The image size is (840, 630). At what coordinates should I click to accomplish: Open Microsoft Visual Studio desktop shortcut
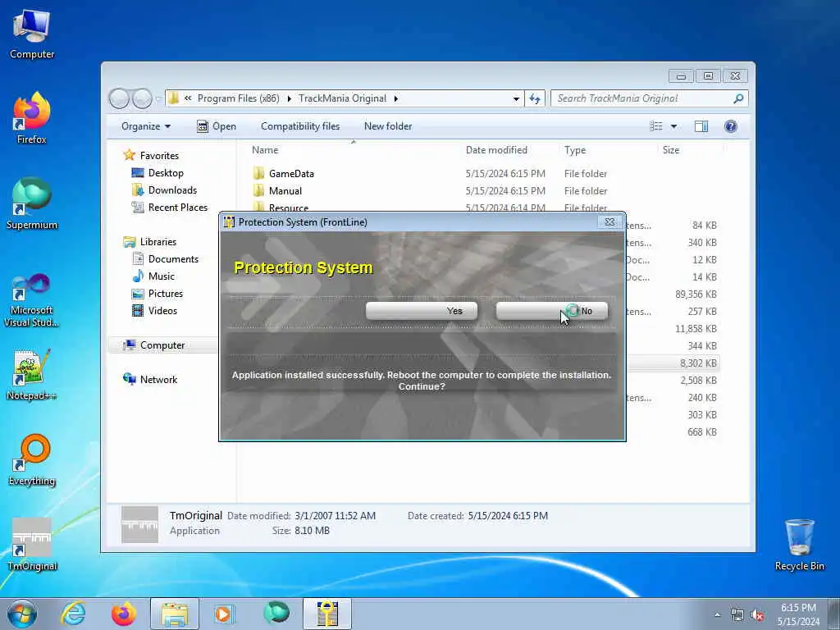[32, 300]
